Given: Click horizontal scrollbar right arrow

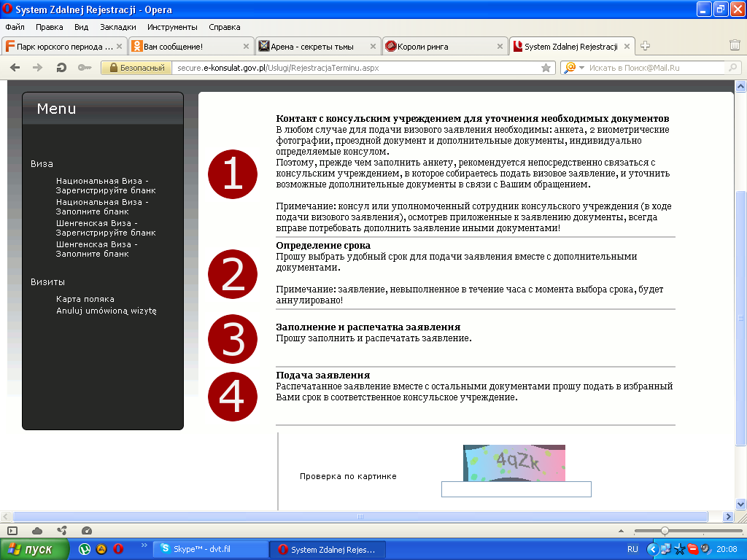Looking at the screenshot, I should 727,516.
